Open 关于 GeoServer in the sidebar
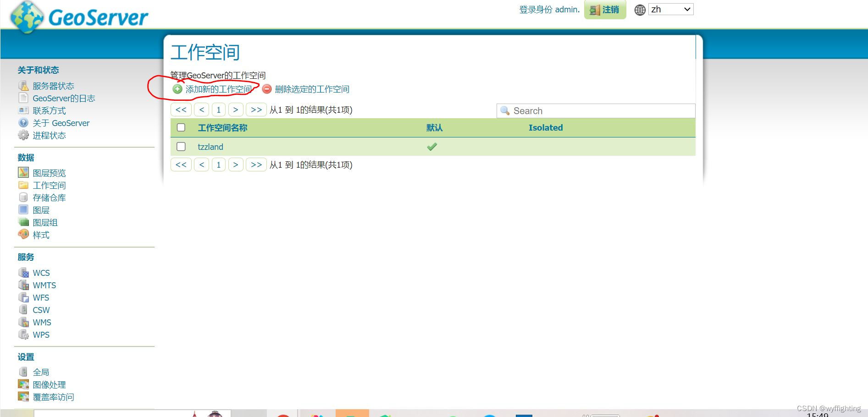868x417 pixels. click(x=61, y=123)
